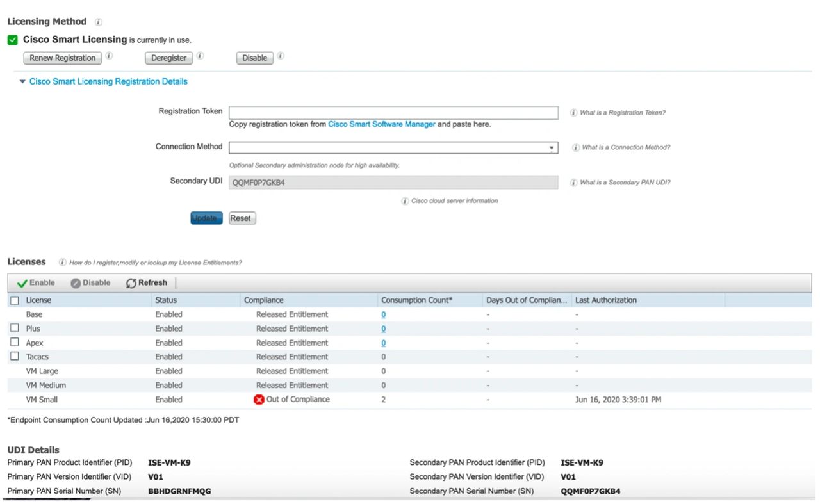Click Enable in the Licenses toolbar
Image resolution: width=820 pixels, height=504 pixels.
click(35, 282)
